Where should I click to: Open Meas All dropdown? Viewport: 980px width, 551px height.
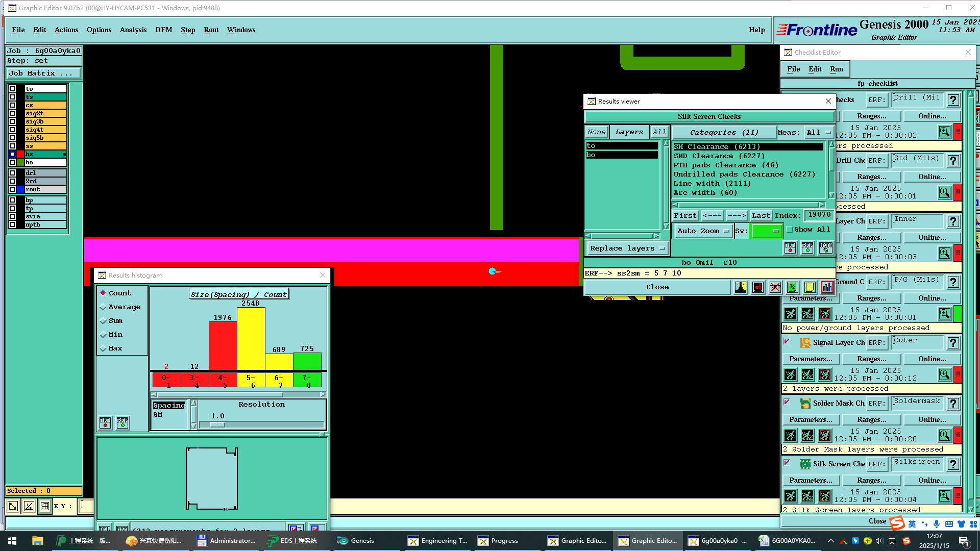click(x=819, y=133)
